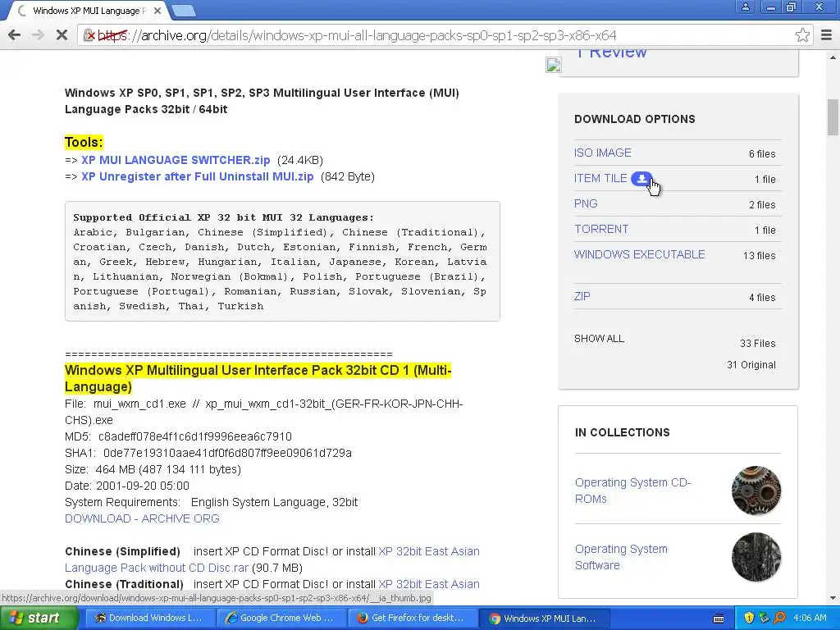Image resolution: width=840 pixels, height=630 pixels.
Task: Switch to Download Windows L... taskbar item
Action: coord(149,619)
